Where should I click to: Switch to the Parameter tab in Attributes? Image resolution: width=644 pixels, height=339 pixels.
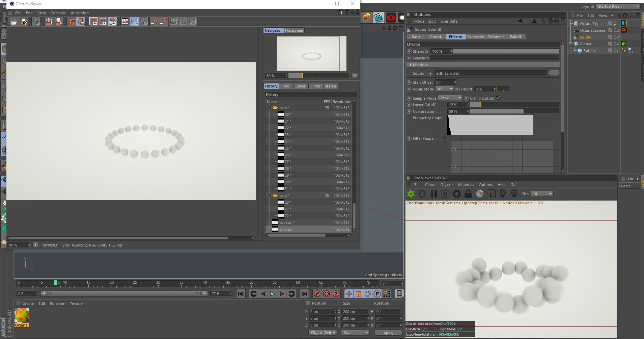click(x=476, y=37)
